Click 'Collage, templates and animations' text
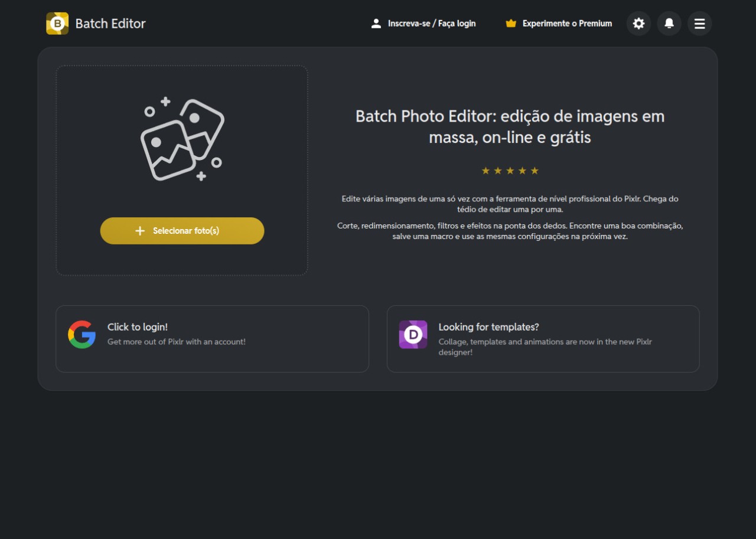The image size is (756, 539). (x=545, y=347)
